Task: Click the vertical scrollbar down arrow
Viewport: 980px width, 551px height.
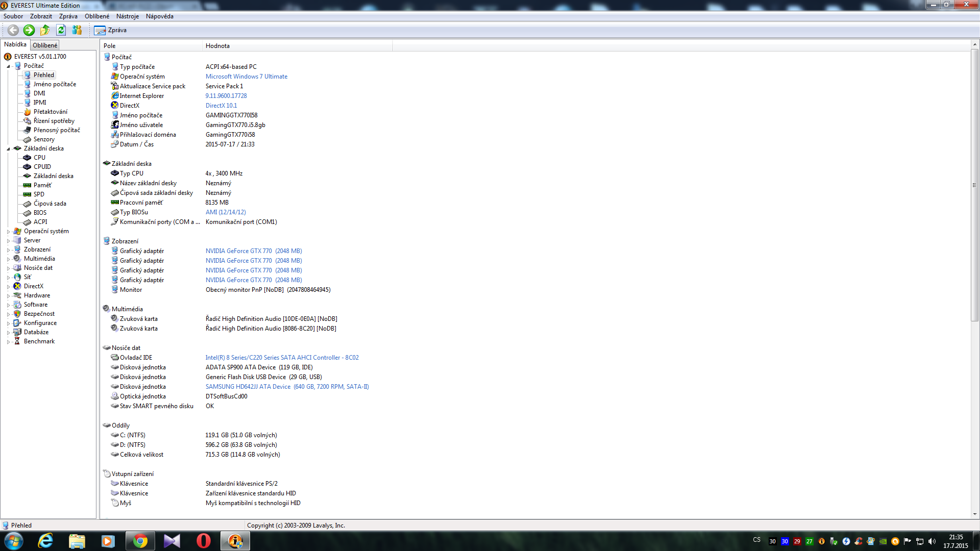Action: (x=974, y=514)
